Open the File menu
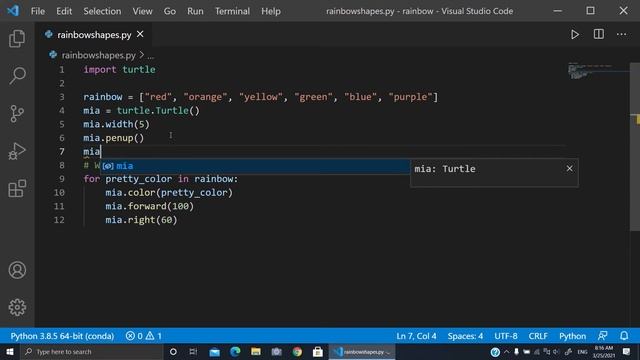The height and width of the screenshot is (360, 640). [x=38, y=11]
